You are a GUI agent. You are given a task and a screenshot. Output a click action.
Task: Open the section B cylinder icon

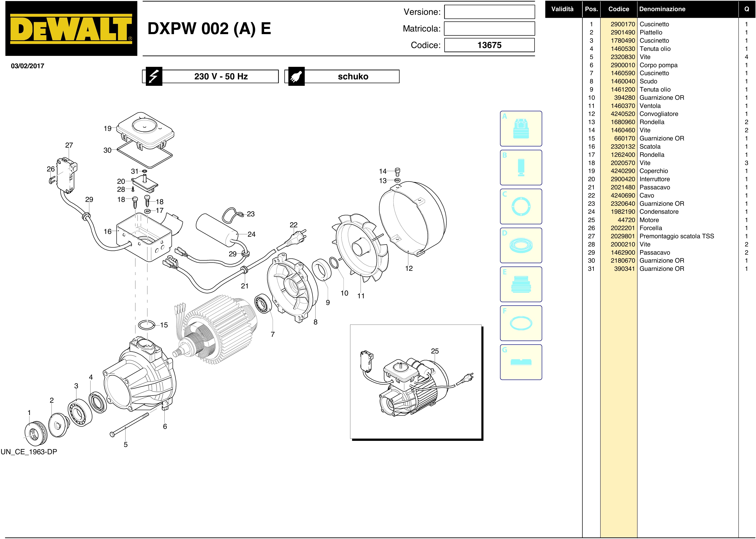pos(521,168)
